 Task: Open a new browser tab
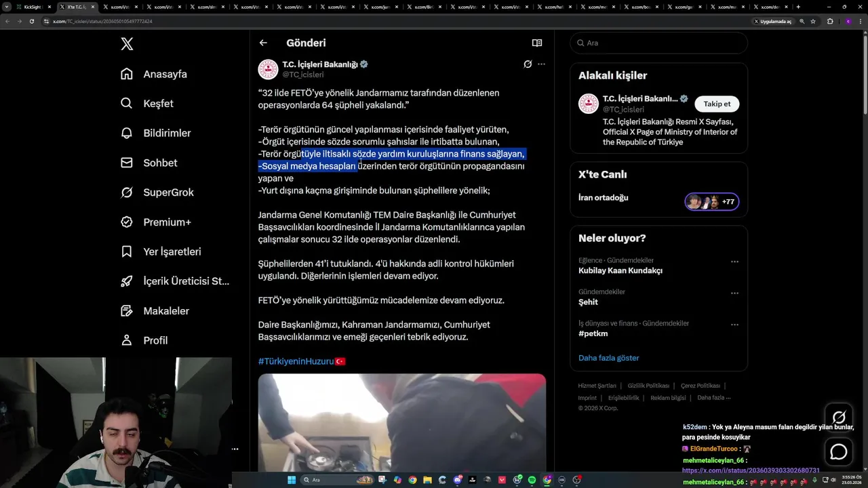pyautogui.click(x=798, y=7)
